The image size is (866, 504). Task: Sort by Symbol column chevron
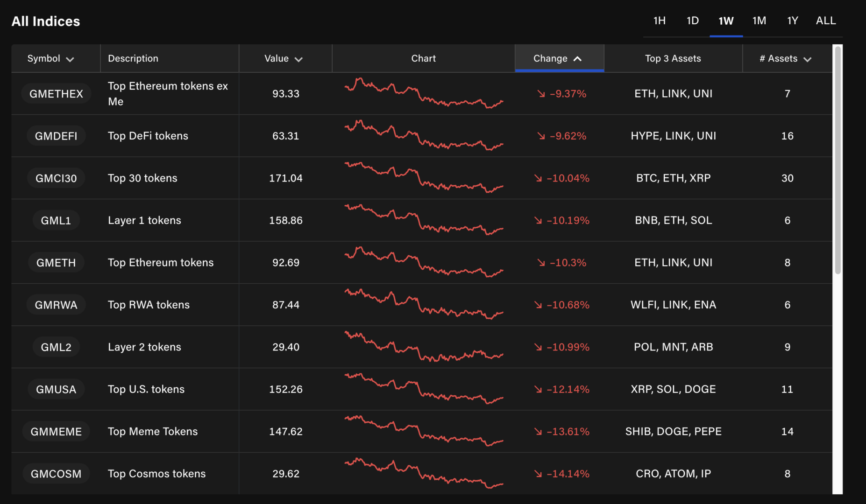click(70, 59)
